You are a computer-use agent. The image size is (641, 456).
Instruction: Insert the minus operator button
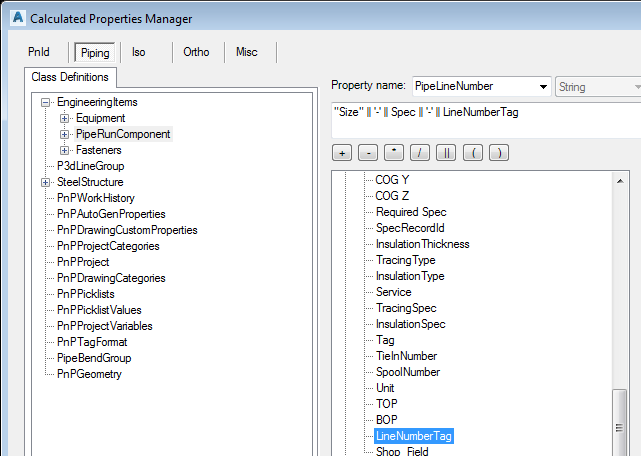[368, 153]
